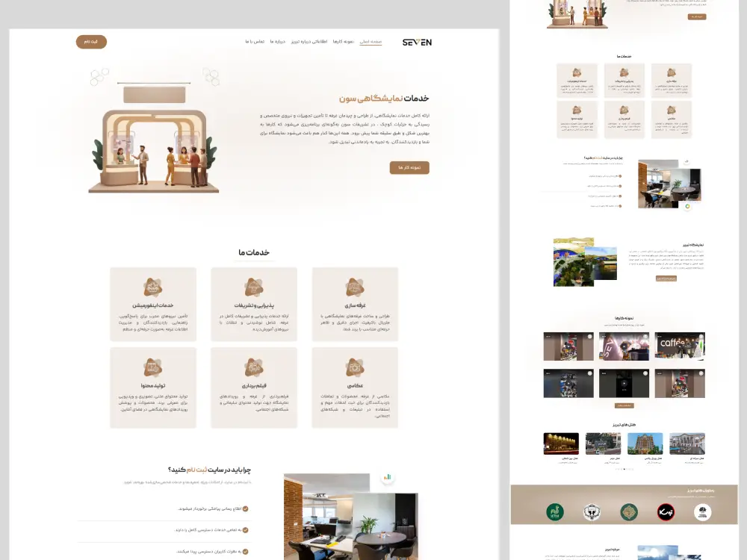Open the coffee shop portfolio thumbnail
Screen dimensions: 747x560
pyautogui.click(x=680, y=346)
